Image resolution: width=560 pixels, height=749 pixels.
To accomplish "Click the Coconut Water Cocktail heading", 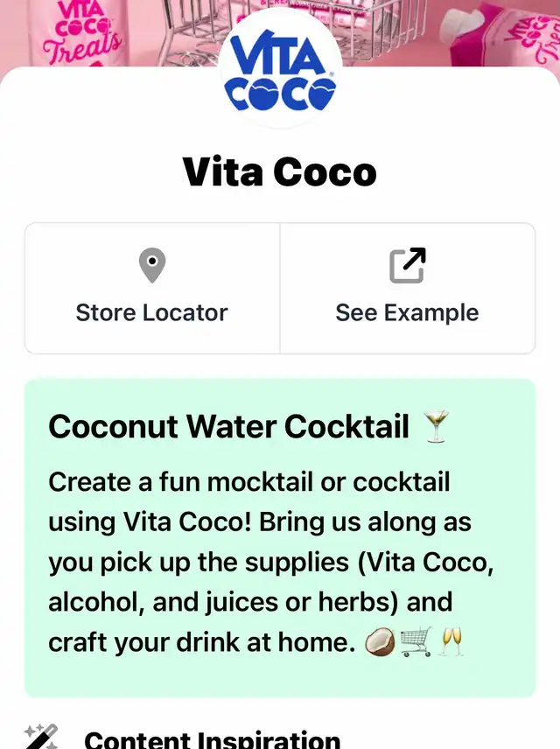I will tap(229, 426).
